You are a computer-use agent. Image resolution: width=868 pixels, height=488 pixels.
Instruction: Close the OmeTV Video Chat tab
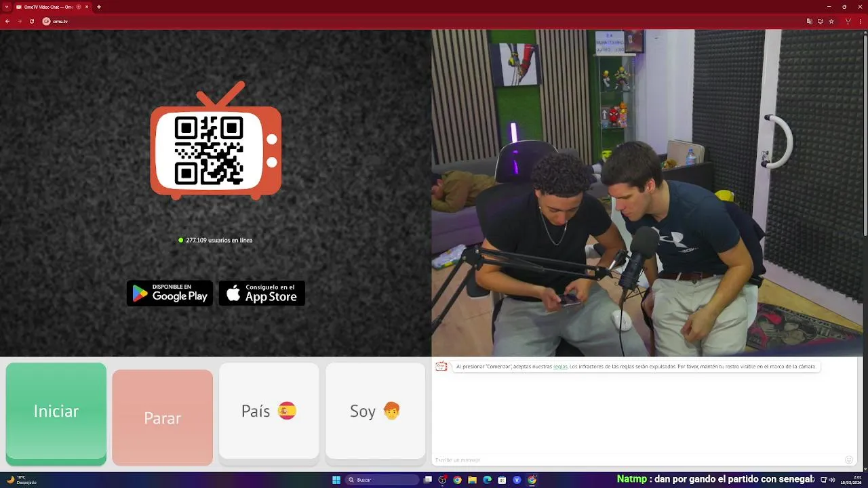point(87,7)
